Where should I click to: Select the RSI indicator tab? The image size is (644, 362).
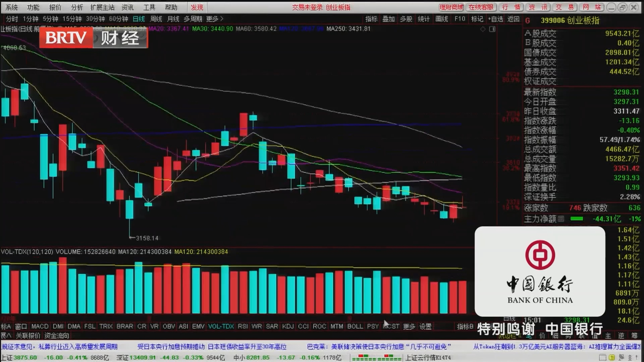pyautogui.click(x=243, y=326)
